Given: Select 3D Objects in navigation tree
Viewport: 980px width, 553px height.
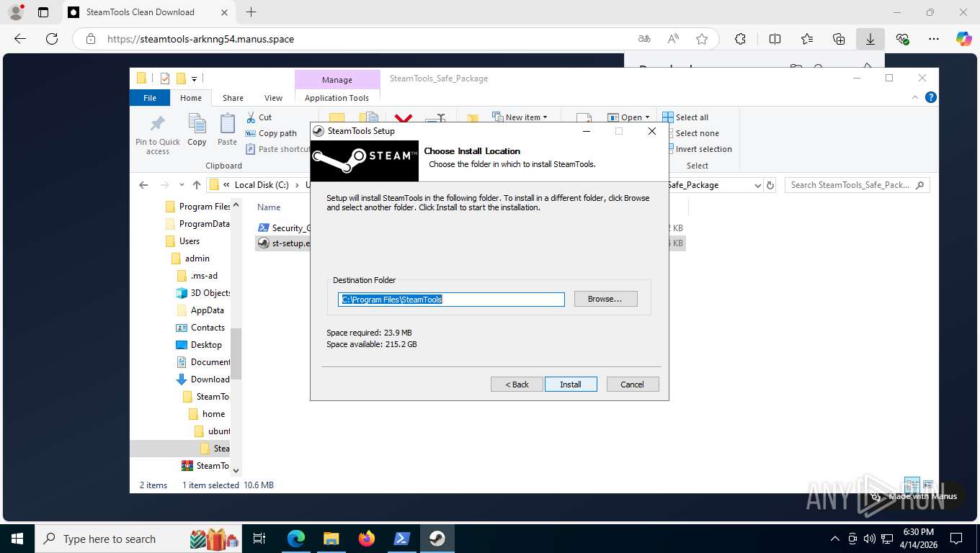Looking at the screenshot, I should tap(203, 293).
